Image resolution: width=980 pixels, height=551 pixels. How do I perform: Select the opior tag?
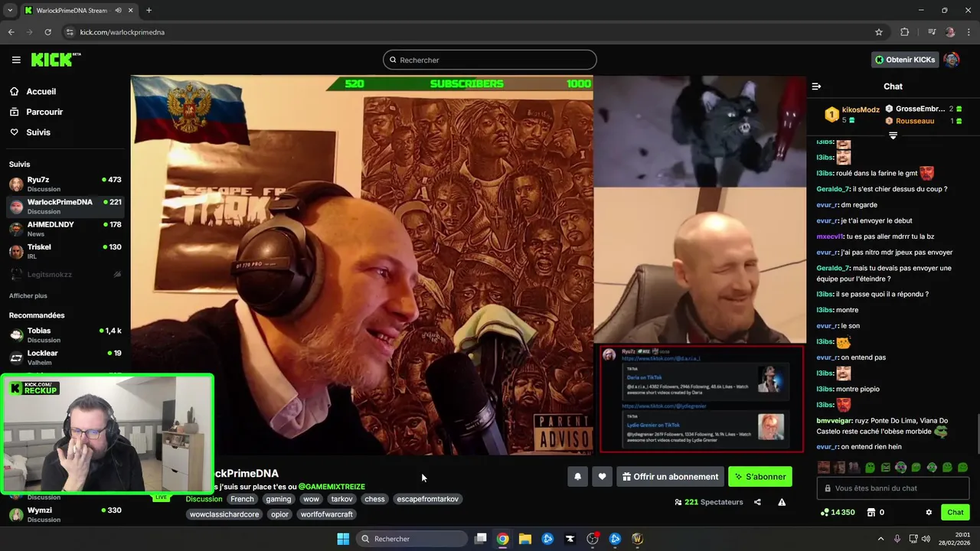click(280, 514)
